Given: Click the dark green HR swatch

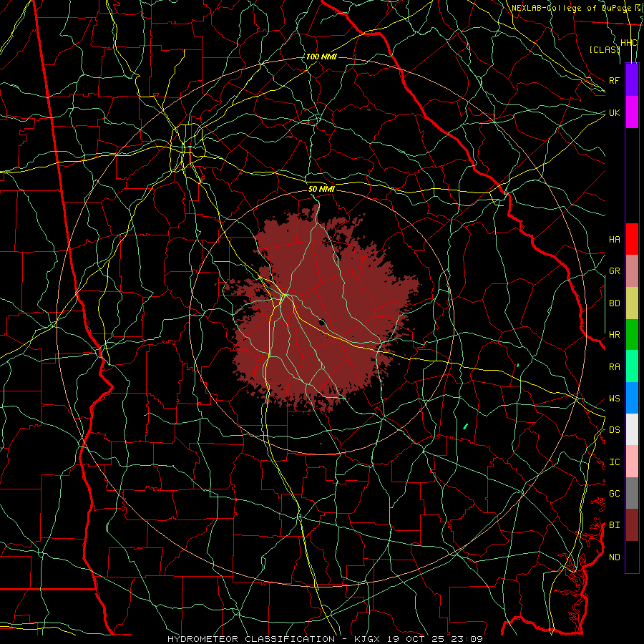Looking at the screenshot, I should pyautogui.click(x=632, y=334).
